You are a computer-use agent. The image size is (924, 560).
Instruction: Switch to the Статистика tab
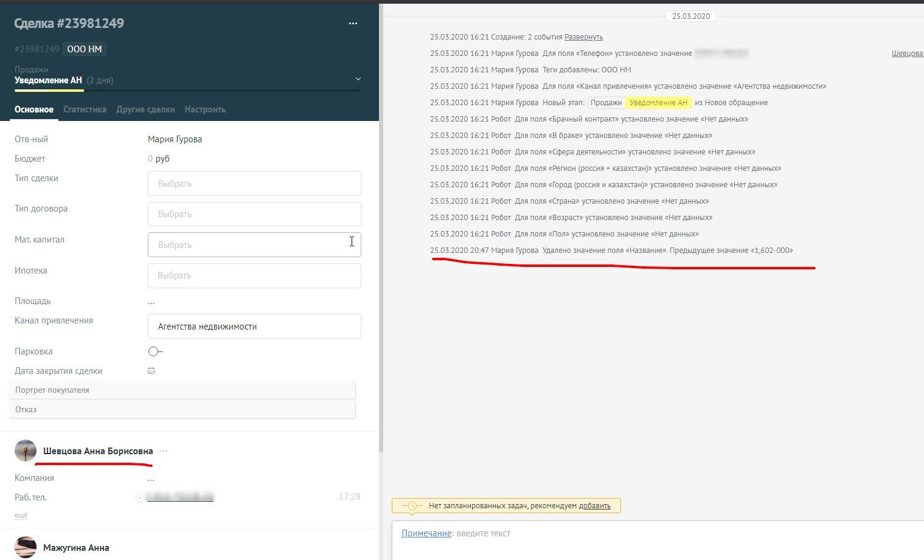(85, 109)
